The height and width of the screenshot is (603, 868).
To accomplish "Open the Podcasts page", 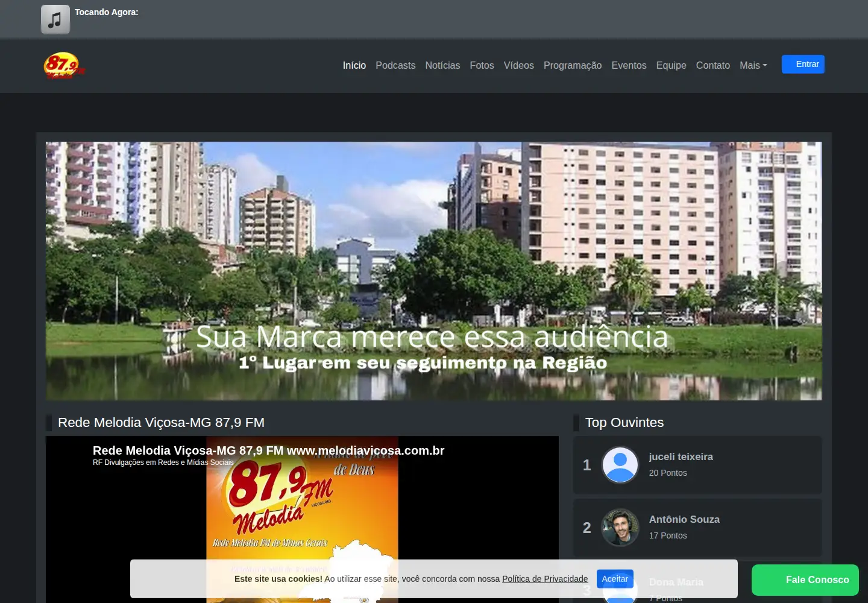I will tap(395, 65).
